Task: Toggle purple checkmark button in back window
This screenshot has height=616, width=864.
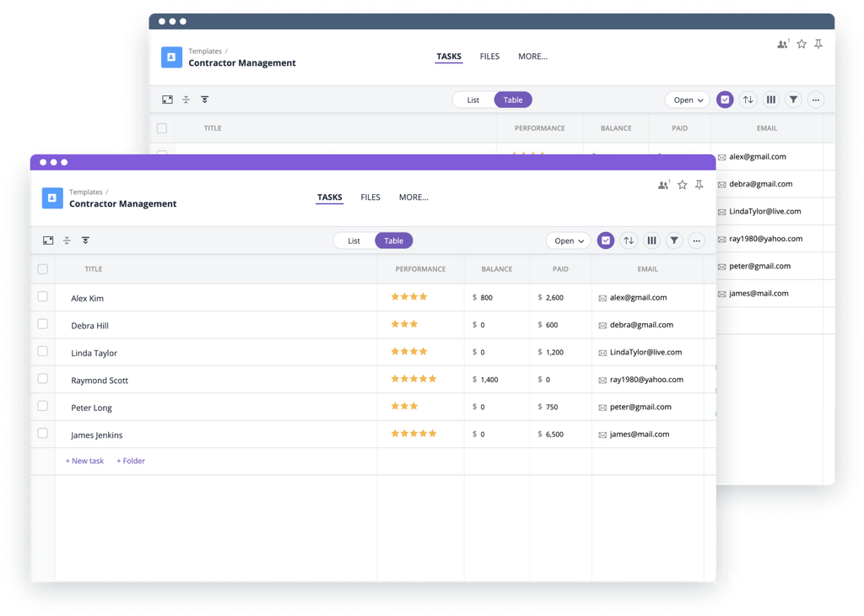Action: tap(725, 100)
